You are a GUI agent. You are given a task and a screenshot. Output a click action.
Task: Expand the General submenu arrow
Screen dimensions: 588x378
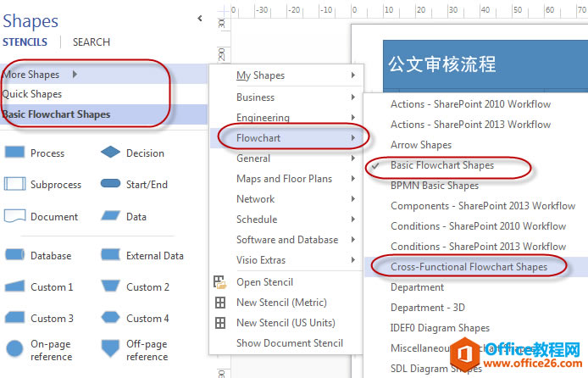click(x=352, y=158)
